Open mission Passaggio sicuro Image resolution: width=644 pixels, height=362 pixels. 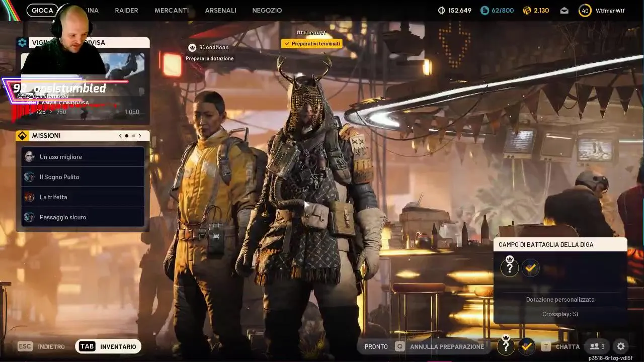(83, 217)
